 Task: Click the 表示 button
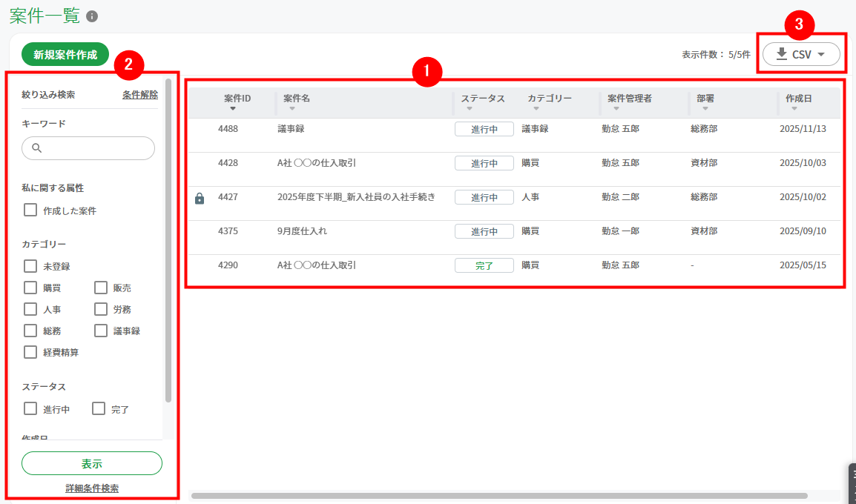point(92,464)
